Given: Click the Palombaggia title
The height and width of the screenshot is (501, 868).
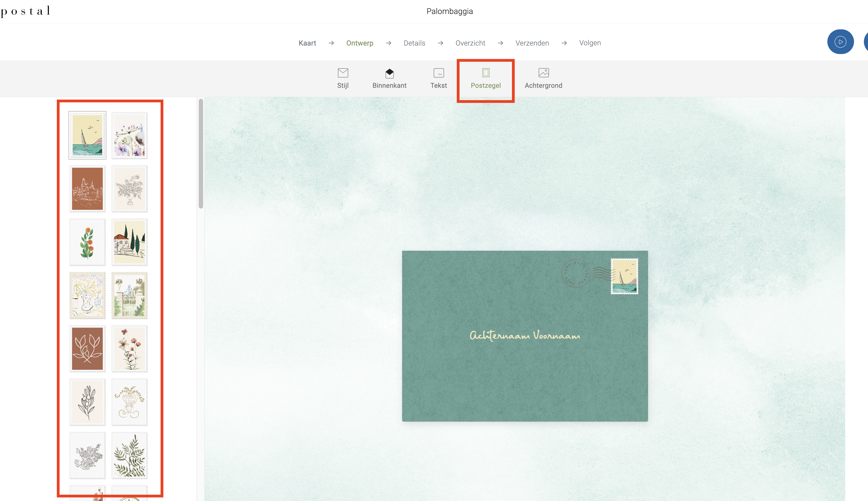Looking at the screenshot, I should tap(449, 11).
